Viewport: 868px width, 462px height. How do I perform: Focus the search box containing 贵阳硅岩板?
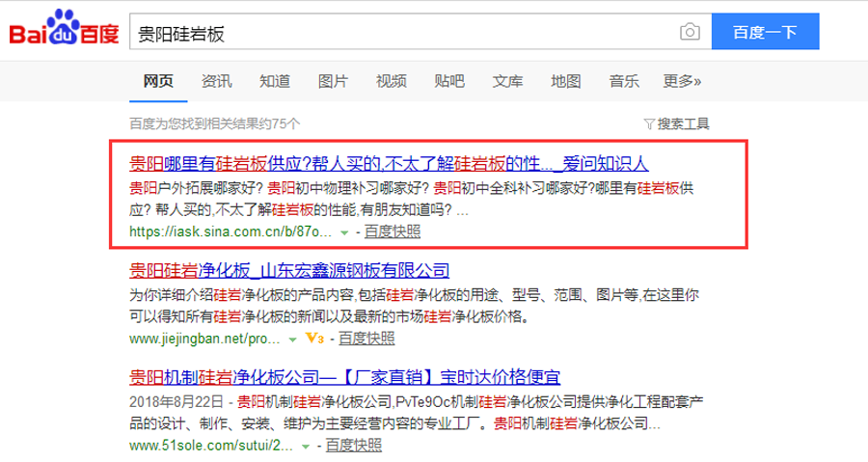point(420,33)
